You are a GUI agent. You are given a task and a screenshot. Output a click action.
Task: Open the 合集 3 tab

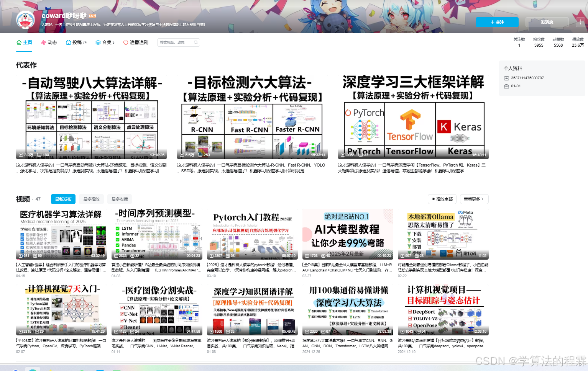(105, 42)
